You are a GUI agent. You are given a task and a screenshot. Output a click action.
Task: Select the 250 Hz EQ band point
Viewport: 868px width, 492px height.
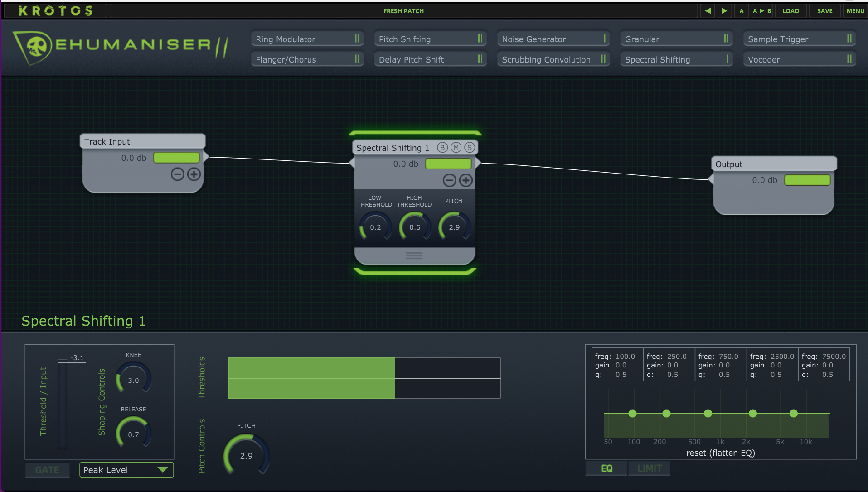[666, 413]
